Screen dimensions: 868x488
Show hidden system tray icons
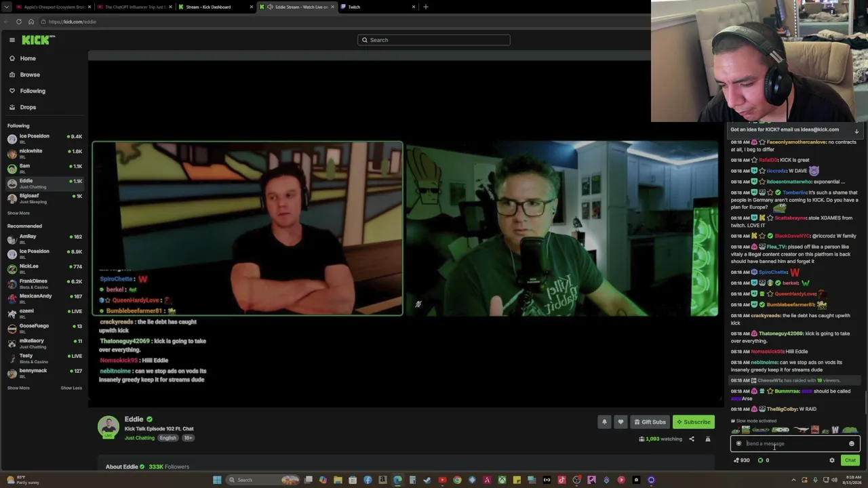pos(793,480)
